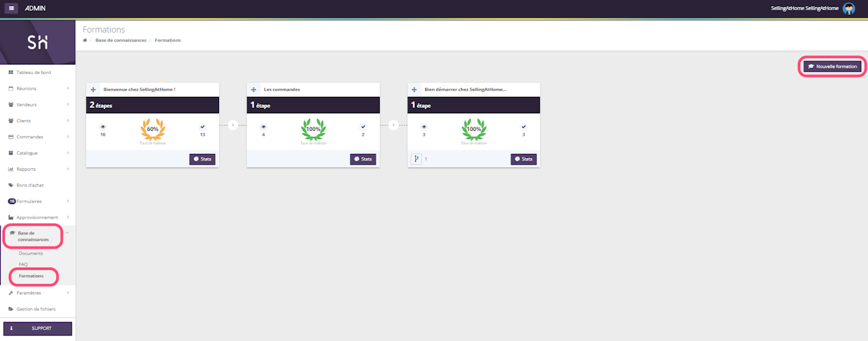
Task: Click the hamburger menu icon in top bar
Action: tap(13, 9)
